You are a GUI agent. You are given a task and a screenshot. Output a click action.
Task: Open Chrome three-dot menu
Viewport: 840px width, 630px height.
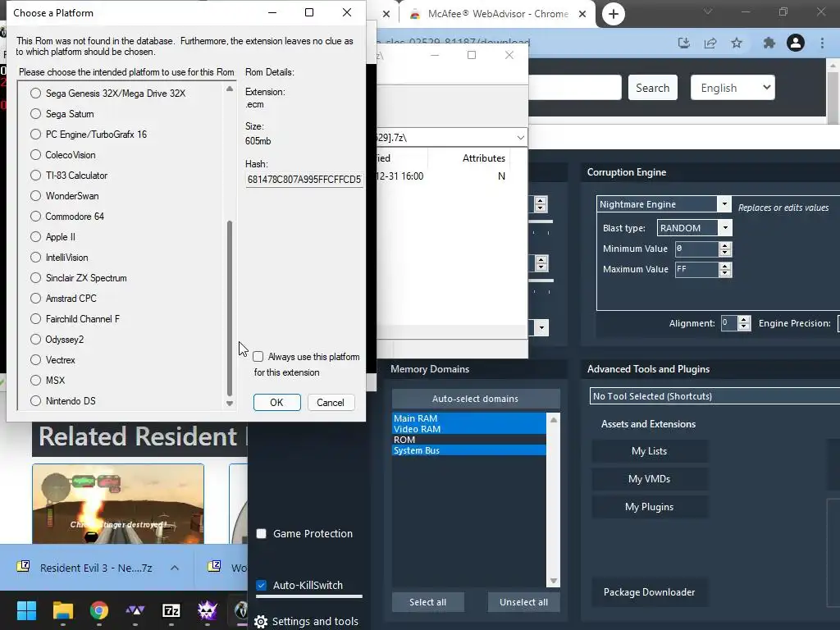pos(822,43)
